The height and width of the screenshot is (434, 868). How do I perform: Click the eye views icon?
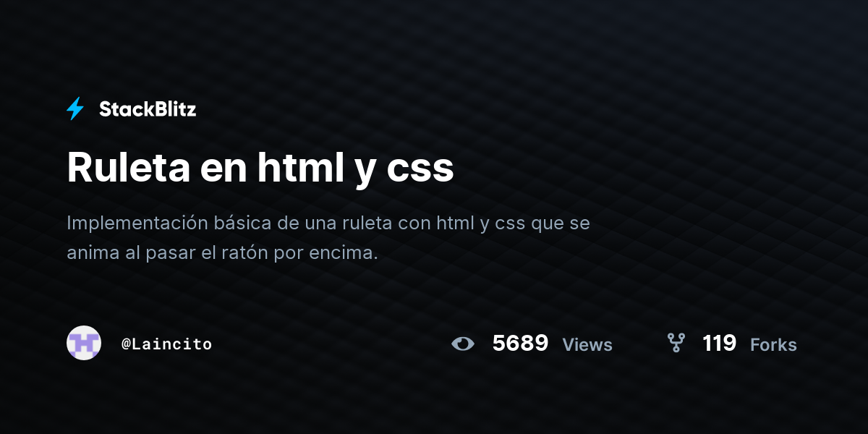[x=463, y=344]
